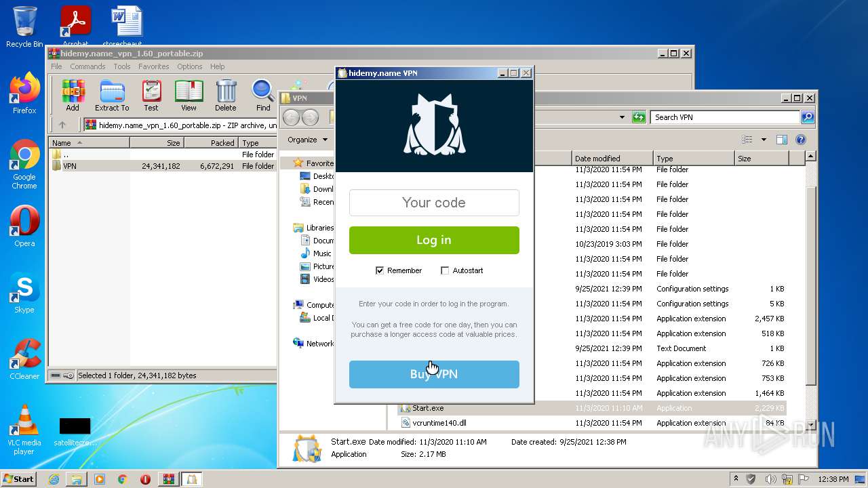Open Skype desktop shortcut
The height and width of the screenshot is (488, 868).
[24, 293]
